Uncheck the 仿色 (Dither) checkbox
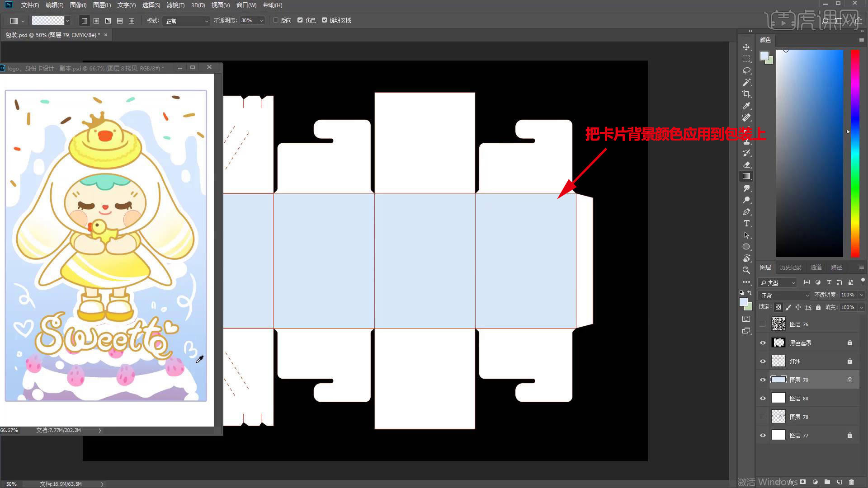 [x=300, y=20]
